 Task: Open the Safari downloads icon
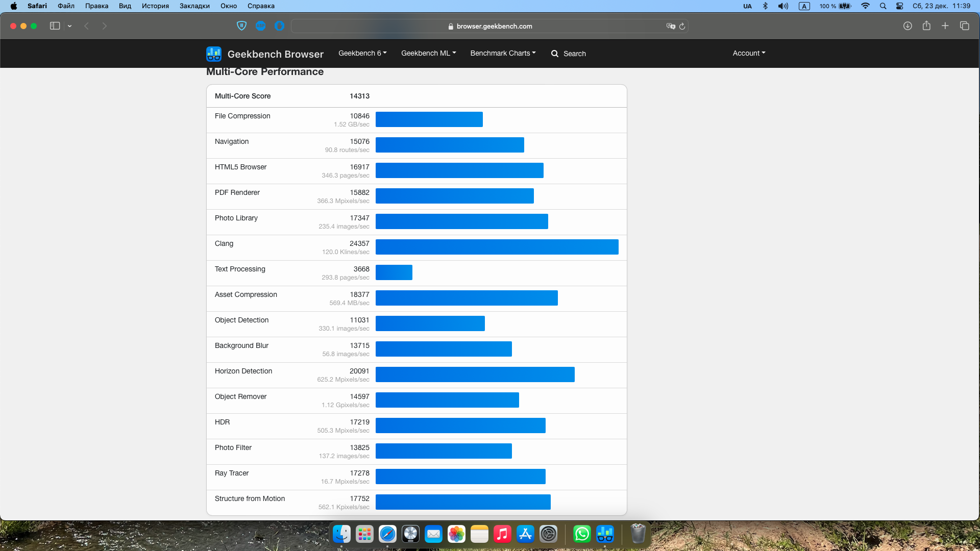[908, 26]
